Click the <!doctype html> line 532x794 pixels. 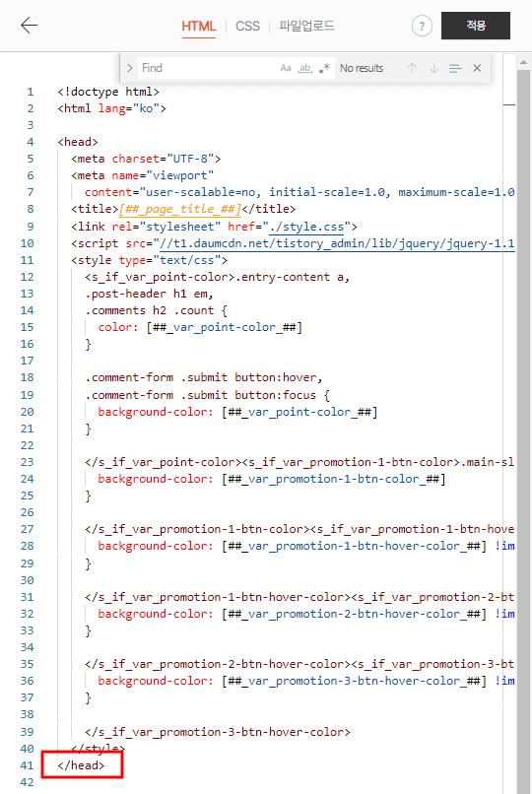click(108, 92)
